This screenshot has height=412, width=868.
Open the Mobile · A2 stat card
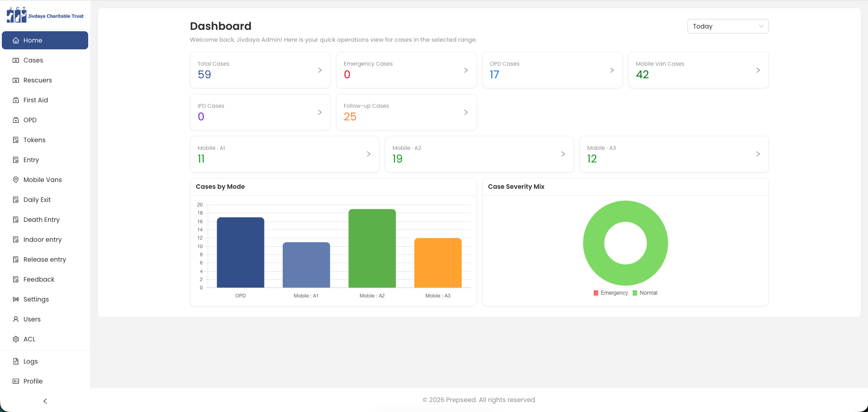click(x=479, y=154)
